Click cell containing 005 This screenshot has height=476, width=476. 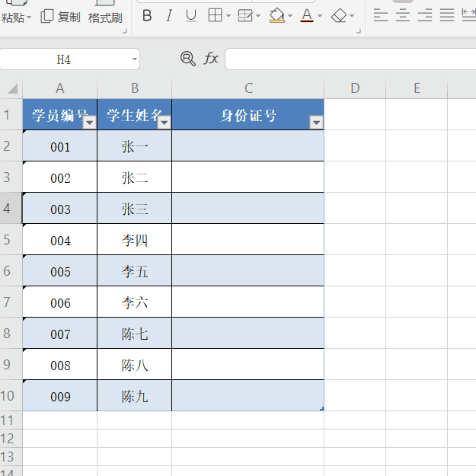coord(60,271)
